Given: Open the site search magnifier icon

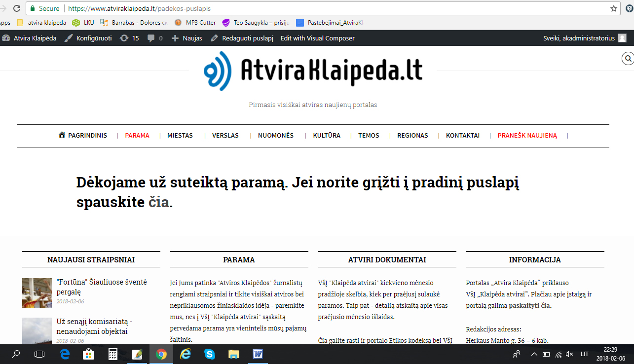Looking at the screenshot, I should click(x=628, y=59).
